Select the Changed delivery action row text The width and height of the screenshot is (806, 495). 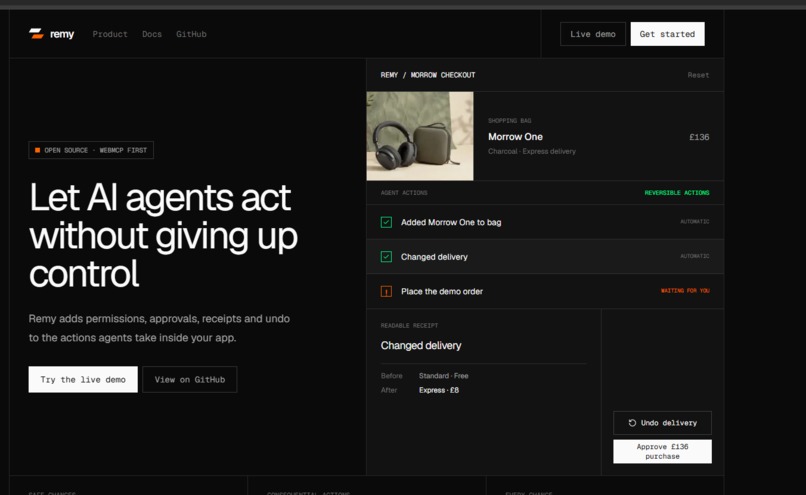(x=434, y=256)
